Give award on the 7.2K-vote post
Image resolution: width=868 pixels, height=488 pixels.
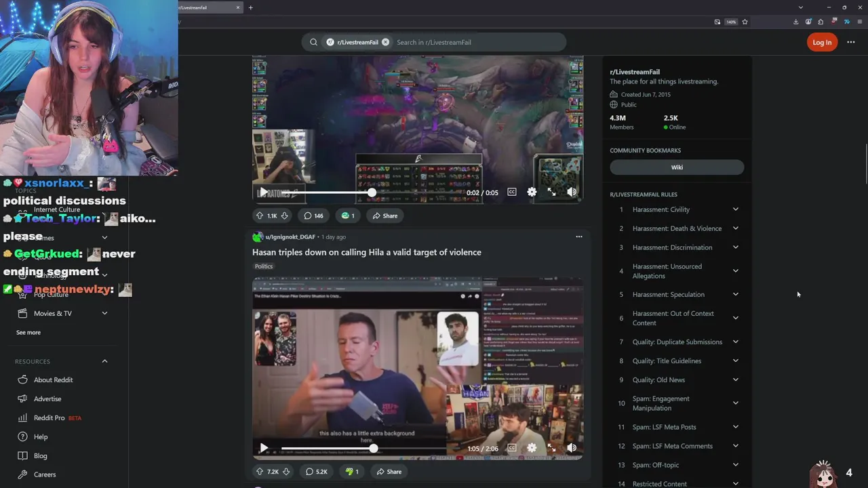[x=352, y=472]
